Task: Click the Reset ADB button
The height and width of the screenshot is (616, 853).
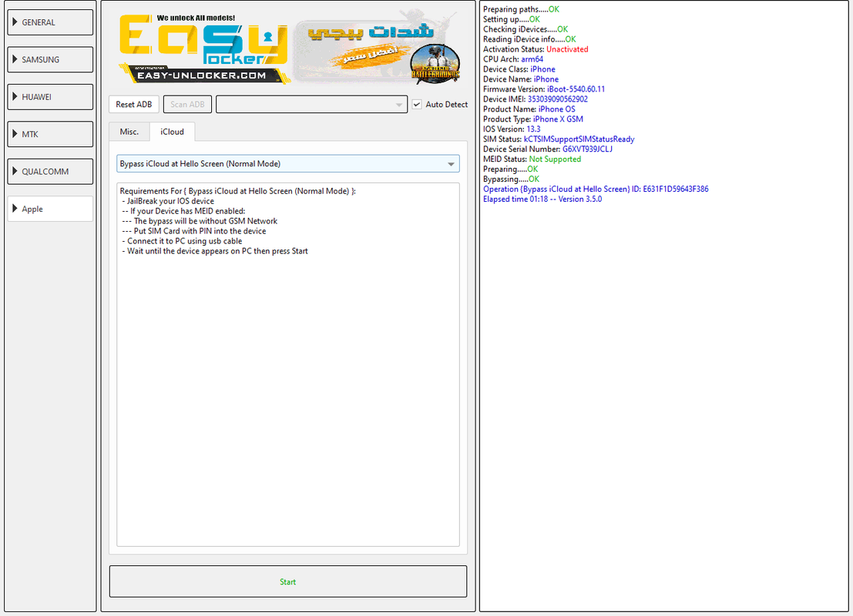Action: point(134,105)
